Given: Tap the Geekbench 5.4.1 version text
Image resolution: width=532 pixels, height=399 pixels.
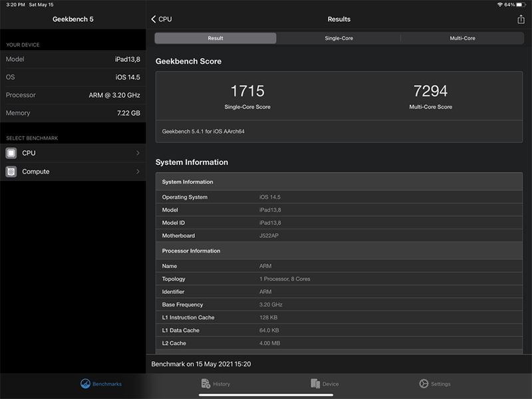Looking at the screenshot, I should coord(203,131).
